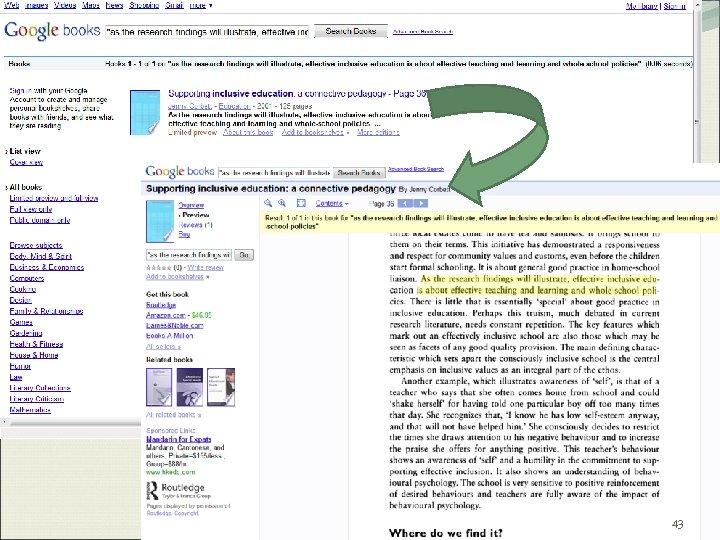720x540 pixels.
Task: Click Search Books button in viewer header
Action: 359,173
